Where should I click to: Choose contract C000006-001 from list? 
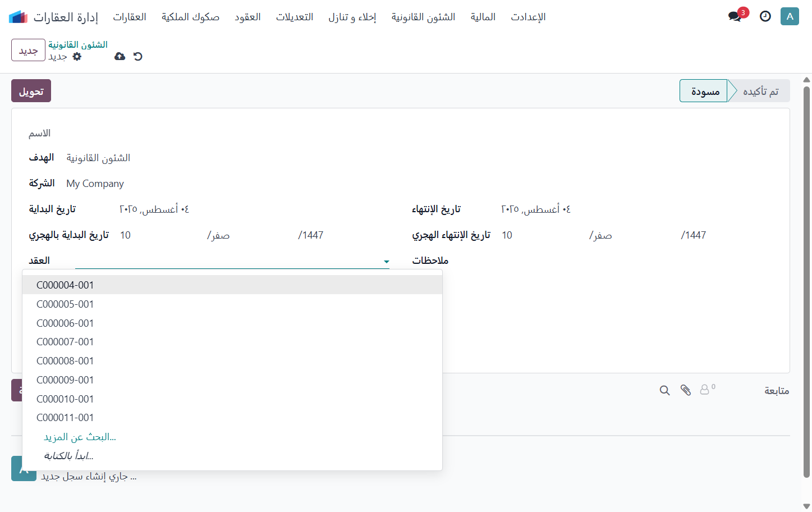click(x=232, y=323)
